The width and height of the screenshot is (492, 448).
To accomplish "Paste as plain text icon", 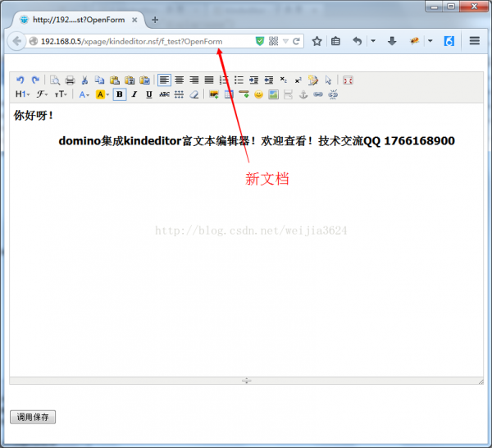I will 130,80.
